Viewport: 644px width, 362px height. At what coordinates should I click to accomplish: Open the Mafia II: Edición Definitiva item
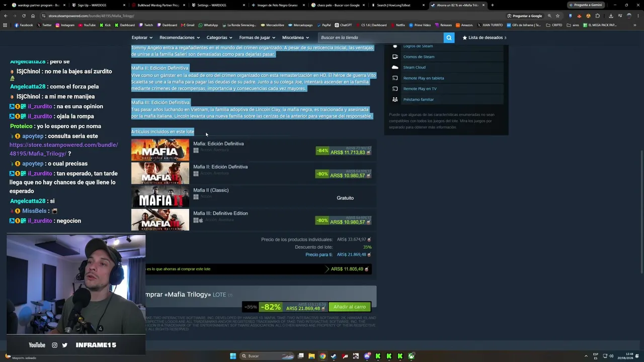(x=220, y=167)
